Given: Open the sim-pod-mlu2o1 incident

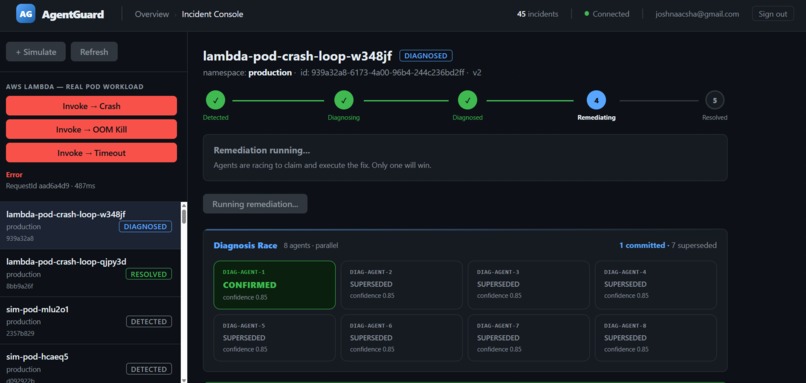Looking at the screenshot, I should tap(90, 320).
